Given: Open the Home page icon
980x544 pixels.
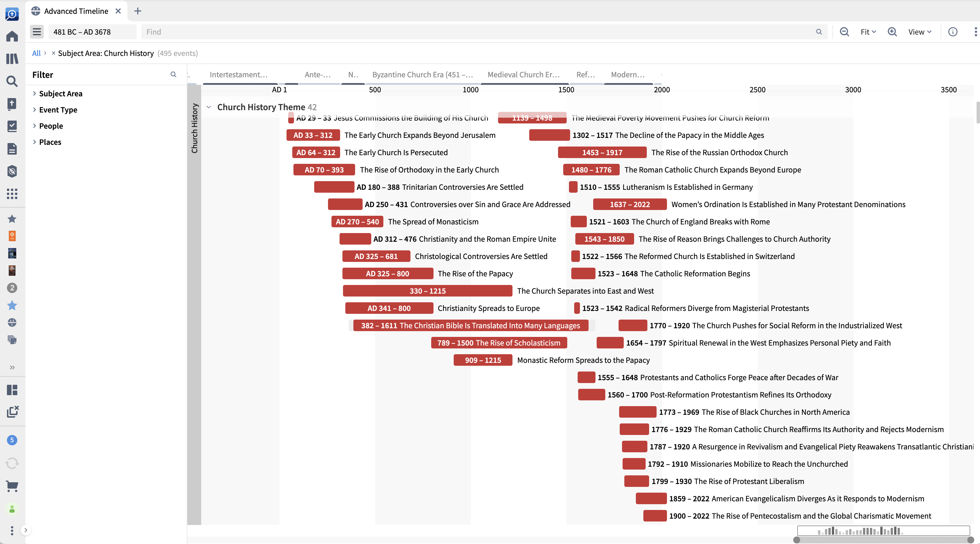Looking at the screenshot, I should [12, 36].
